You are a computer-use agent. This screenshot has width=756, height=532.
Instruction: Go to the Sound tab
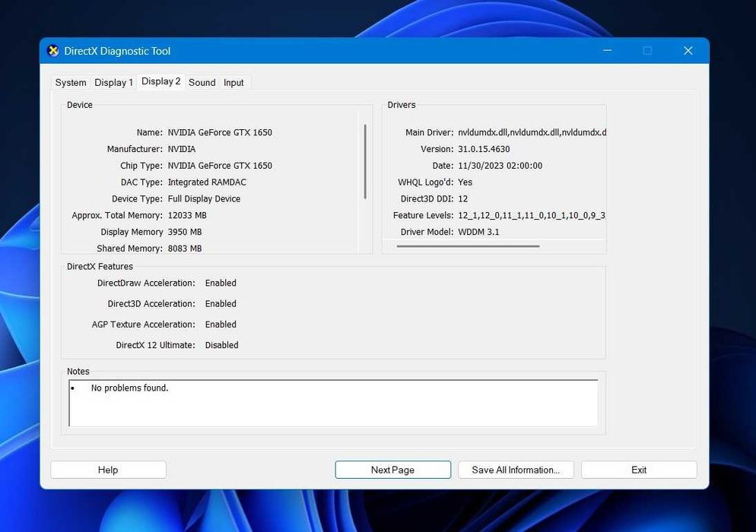[202, 82]
